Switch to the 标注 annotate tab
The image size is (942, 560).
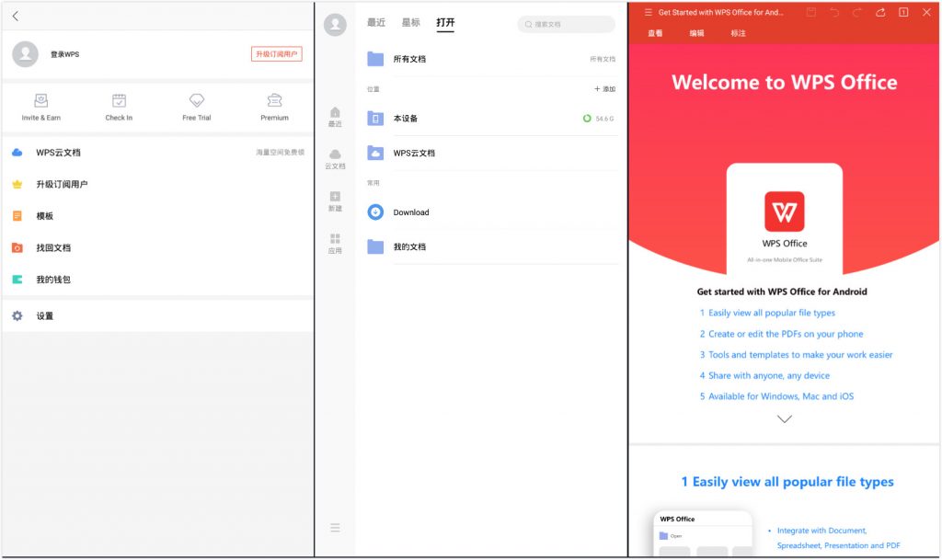(x=738, y=33)
